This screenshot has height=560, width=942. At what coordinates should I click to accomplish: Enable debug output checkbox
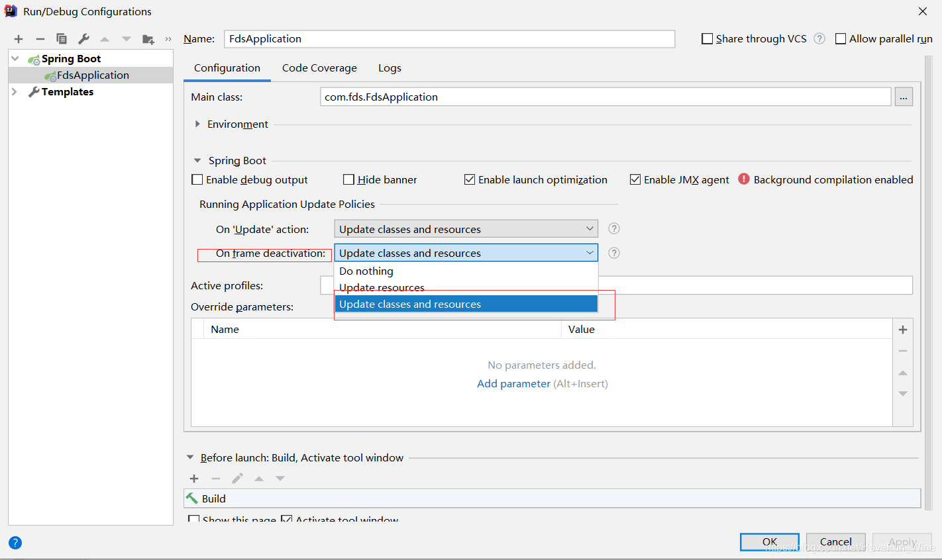(x=197, y=179)
